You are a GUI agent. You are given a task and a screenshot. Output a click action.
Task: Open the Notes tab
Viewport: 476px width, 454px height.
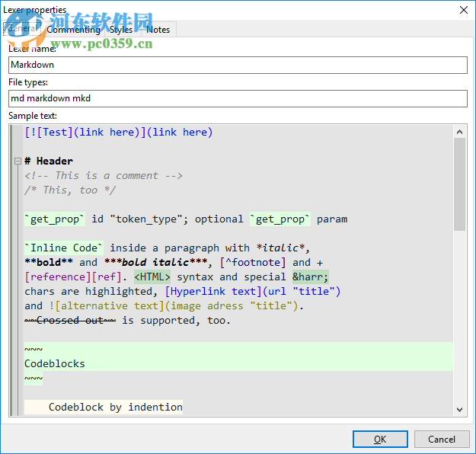coord(158,30)
